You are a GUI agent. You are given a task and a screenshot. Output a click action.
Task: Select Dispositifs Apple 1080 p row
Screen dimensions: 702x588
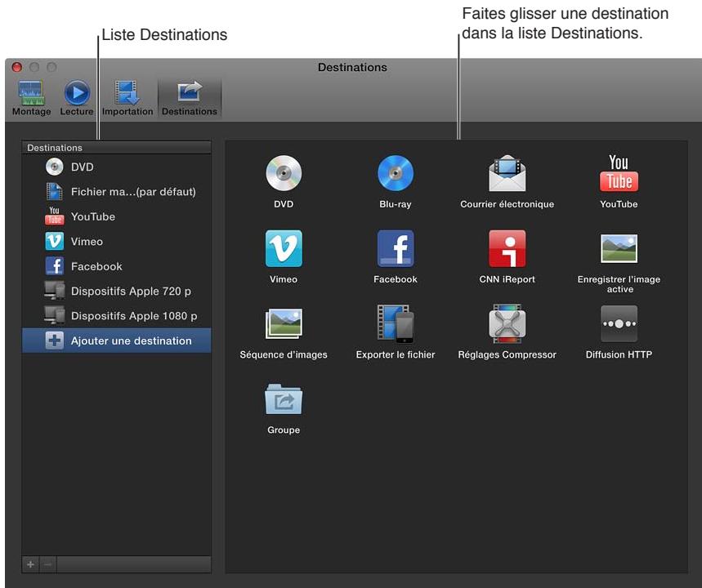click(x=116, y=316)
